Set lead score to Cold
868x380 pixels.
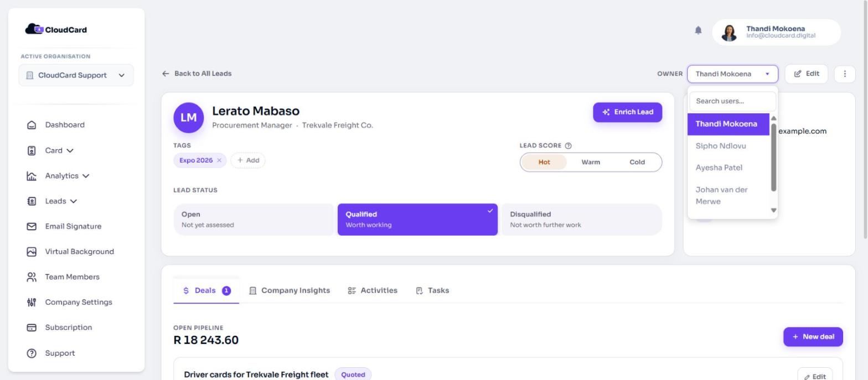[x=637, y=162]
